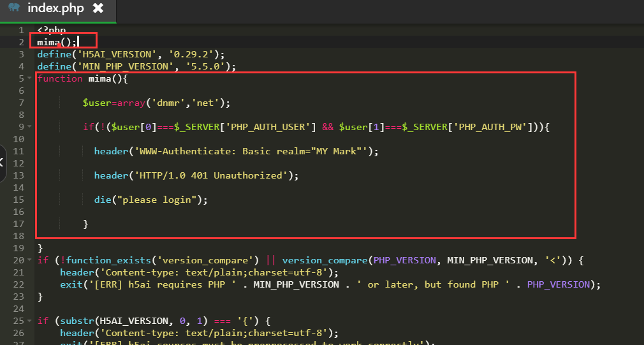Switch to the index.php tab

pos(56,8)
